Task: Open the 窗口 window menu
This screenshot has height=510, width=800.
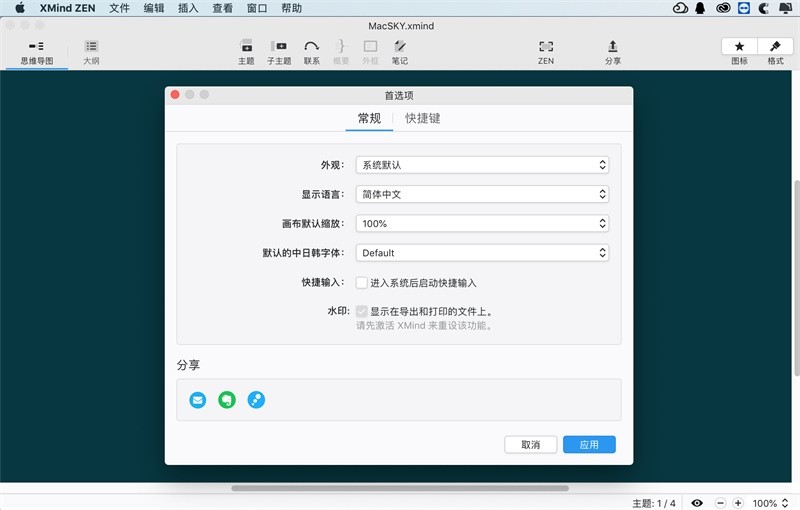Action: [257, 8]
